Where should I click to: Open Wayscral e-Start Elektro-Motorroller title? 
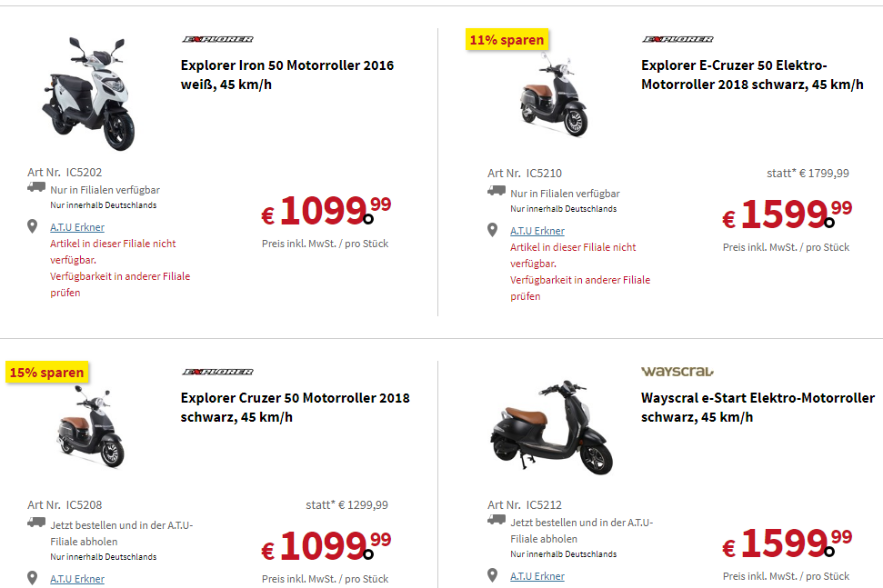(758, 407)
